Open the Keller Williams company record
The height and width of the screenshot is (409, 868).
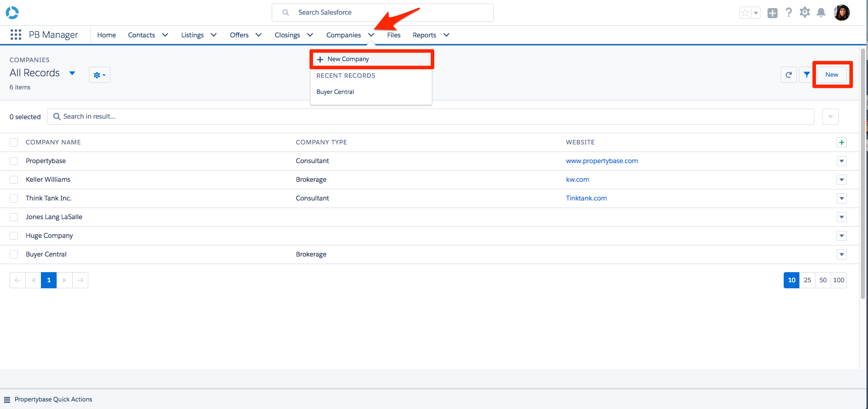click(x=48, y=180)
